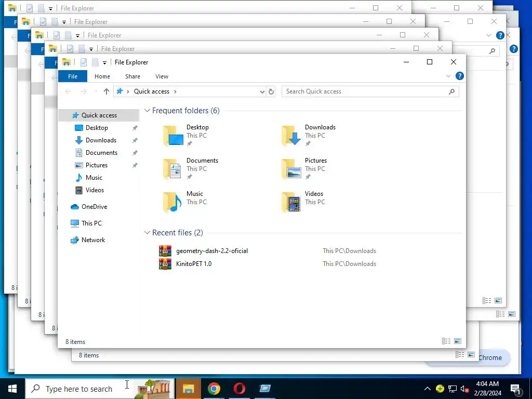Viewport: 532px width, 399px height.
Task: Switch to the View ribbon tab
Action: 162,76
